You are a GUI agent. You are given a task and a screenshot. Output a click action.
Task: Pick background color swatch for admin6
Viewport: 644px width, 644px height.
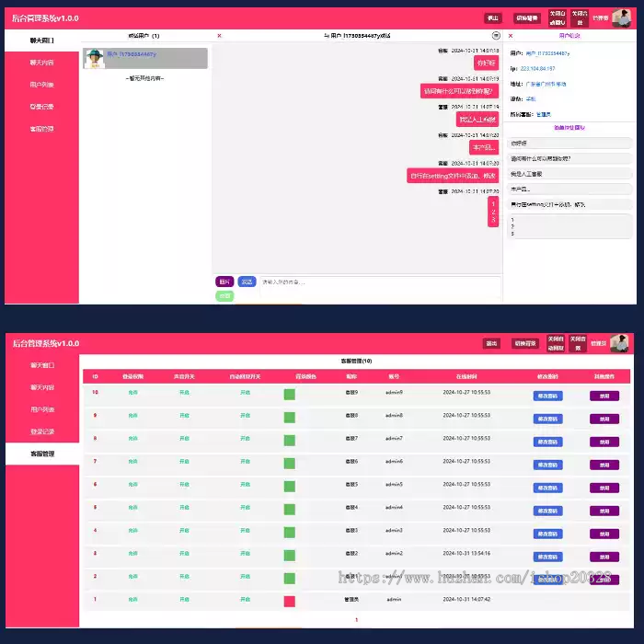coord(290,464)
